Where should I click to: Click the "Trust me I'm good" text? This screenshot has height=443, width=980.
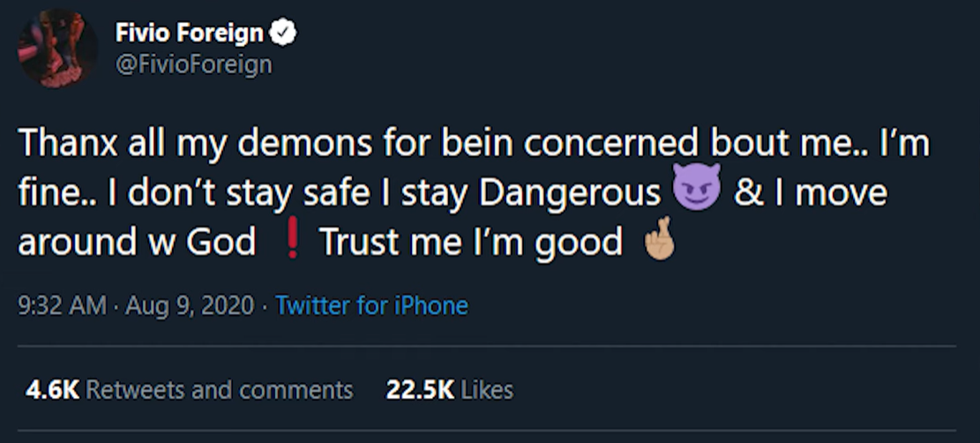tap(471, 242)
